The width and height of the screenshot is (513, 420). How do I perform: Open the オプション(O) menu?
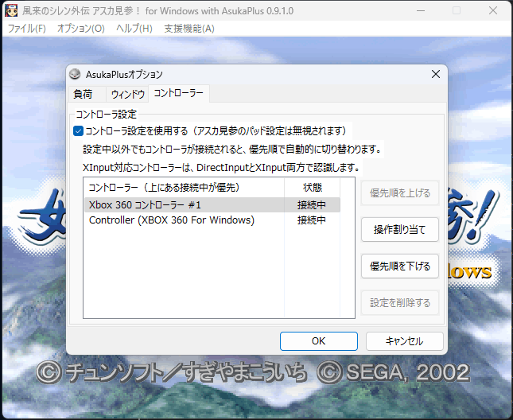point(81,29)
